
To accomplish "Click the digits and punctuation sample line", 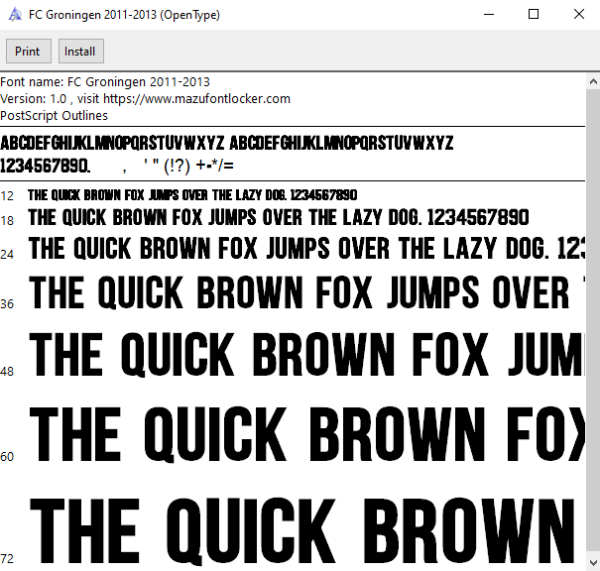I will (117, 166).
